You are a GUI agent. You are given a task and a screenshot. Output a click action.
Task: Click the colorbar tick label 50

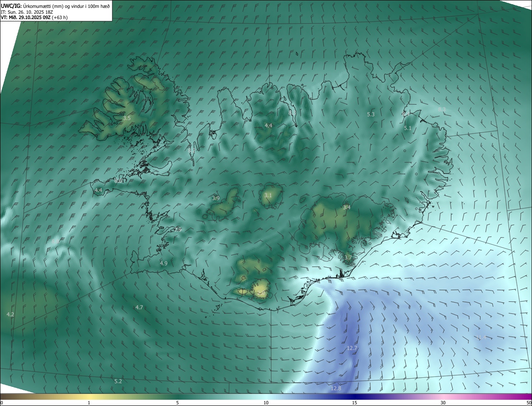tap(529, 403)
